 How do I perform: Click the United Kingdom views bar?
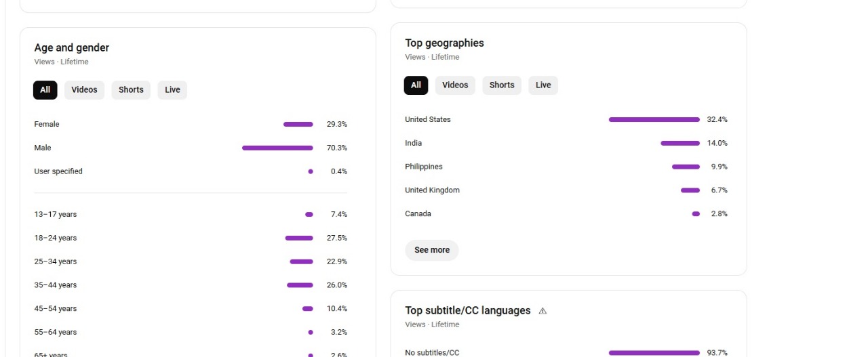[x=690, y=190]
